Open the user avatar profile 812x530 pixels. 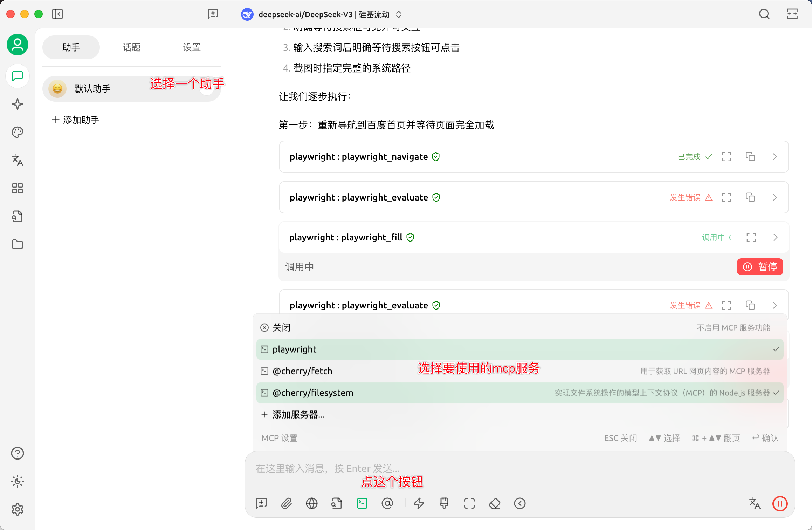point(18,45)
